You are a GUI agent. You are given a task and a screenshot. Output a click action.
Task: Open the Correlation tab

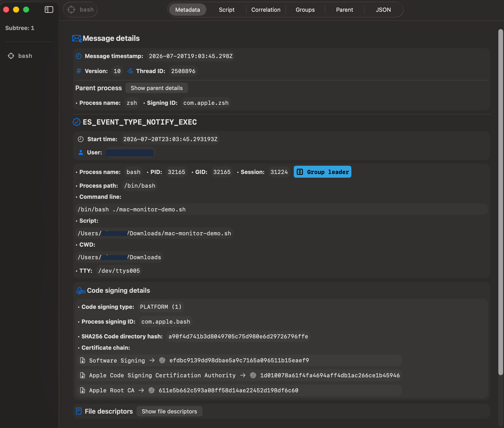coord(266,10)
